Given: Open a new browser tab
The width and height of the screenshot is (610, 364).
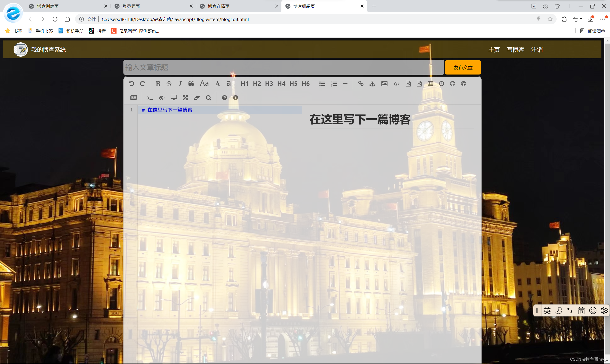Looking at the screenshot, I should pos(374,6).
